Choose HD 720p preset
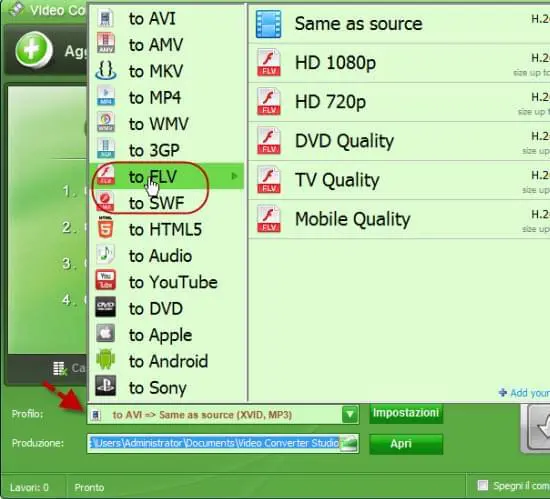 399,102
